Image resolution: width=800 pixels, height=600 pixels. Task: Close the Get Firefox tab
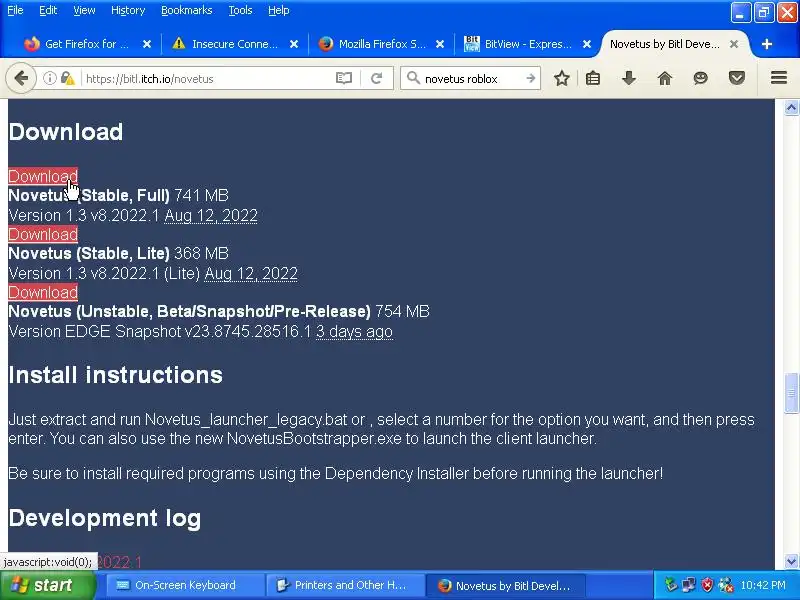147,44
